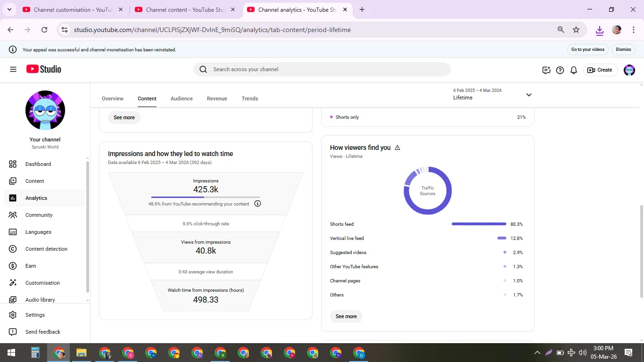Select the Trends analytics tab
Screen dimensions: 644x362
(250, 99)
